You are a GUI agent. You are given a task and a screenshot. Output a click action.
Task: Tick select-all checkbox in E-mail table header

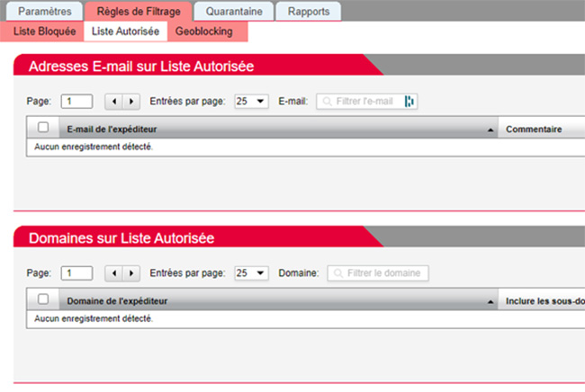pyautogui.click(x=42, y=129)
